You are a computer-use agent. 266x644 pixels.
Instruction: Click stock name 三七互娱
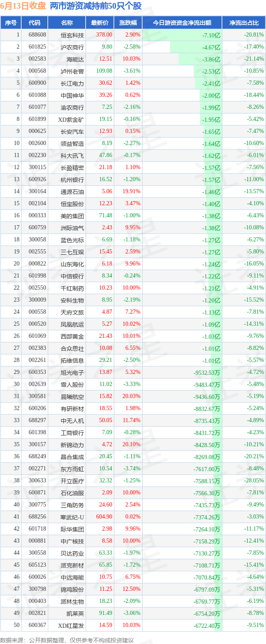coord(72,252)
